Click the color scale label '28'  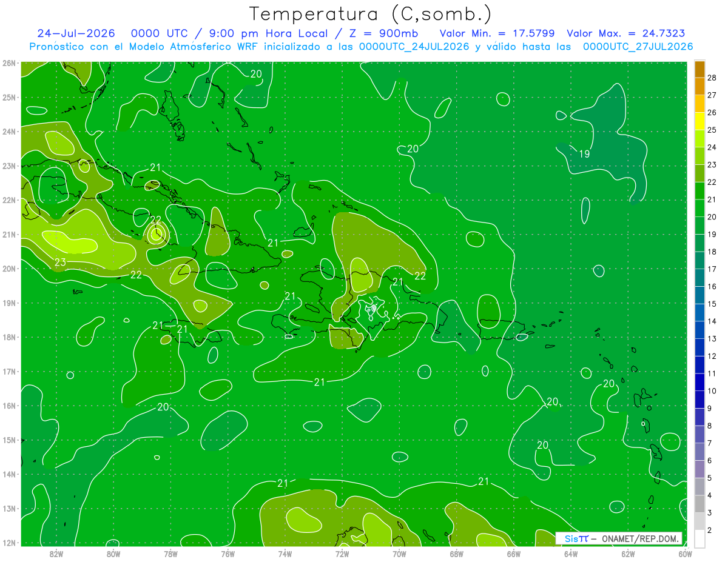point(712,78)
